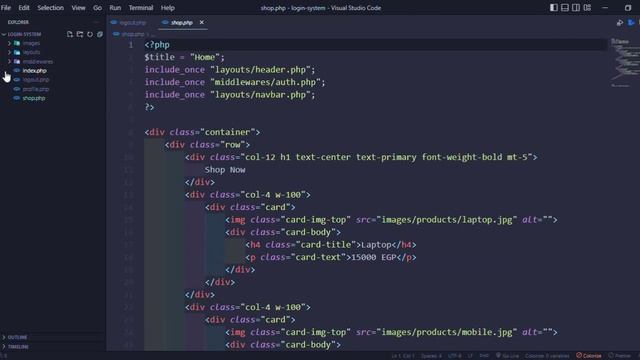Toggle the primary side bar layout icon
The image size is (640, 360).
pos(554,8)
